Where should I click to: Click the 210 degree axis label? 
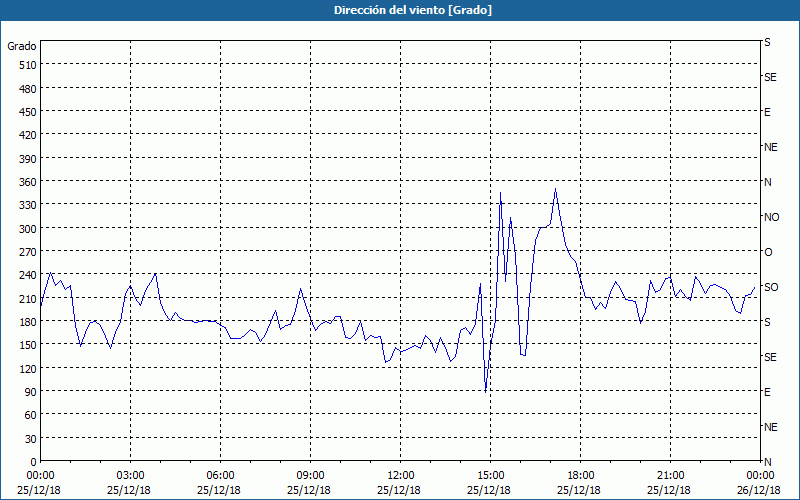(28, 298)
